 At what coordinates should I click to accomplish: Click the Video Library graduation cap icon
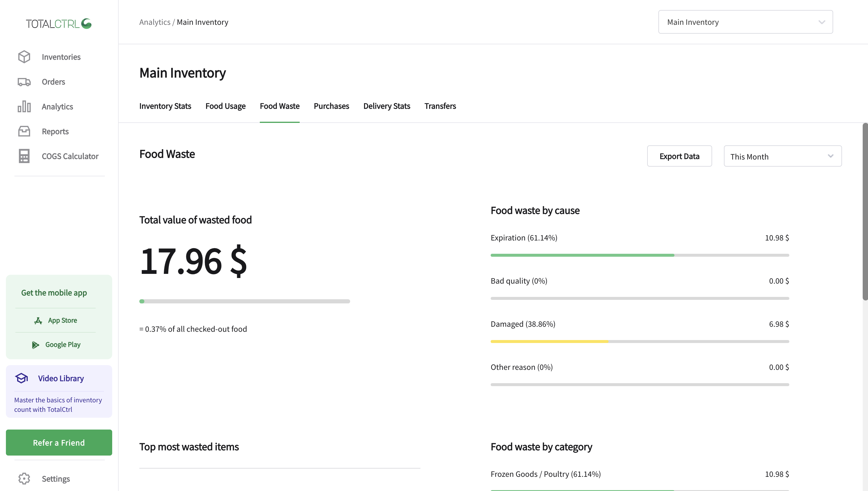pos(21,378)
